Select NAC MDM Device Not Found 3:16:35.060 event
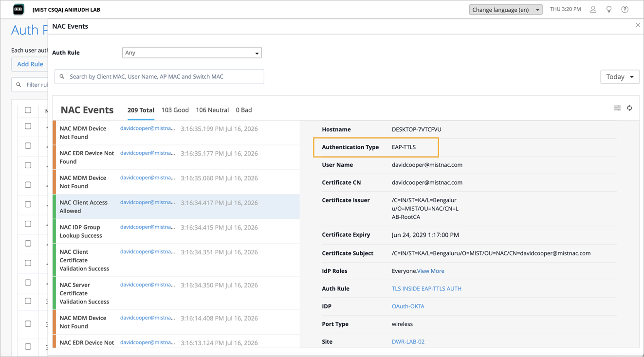This screenshot has width=644, height=357. [176, 182]
